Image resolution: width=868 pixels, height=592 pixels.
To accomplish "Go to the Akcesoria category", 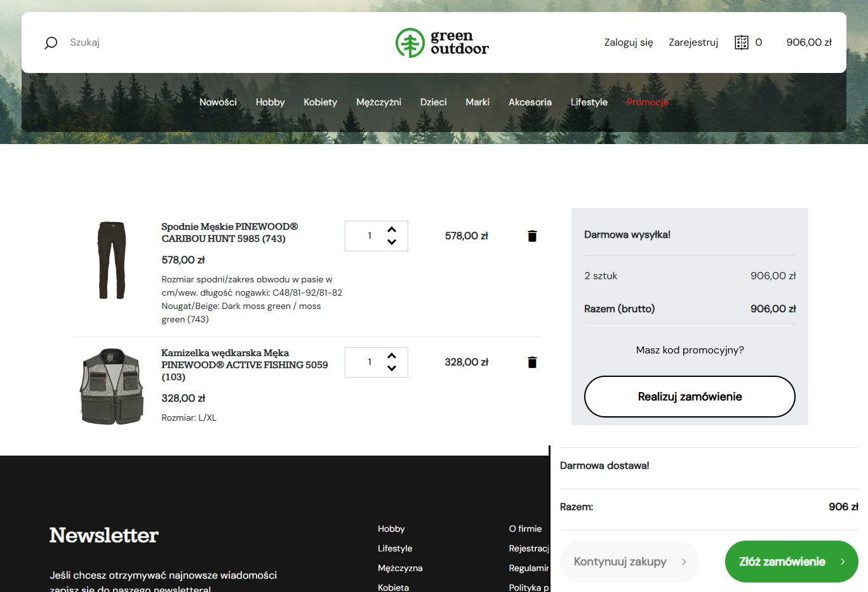I will click(530, 102).
